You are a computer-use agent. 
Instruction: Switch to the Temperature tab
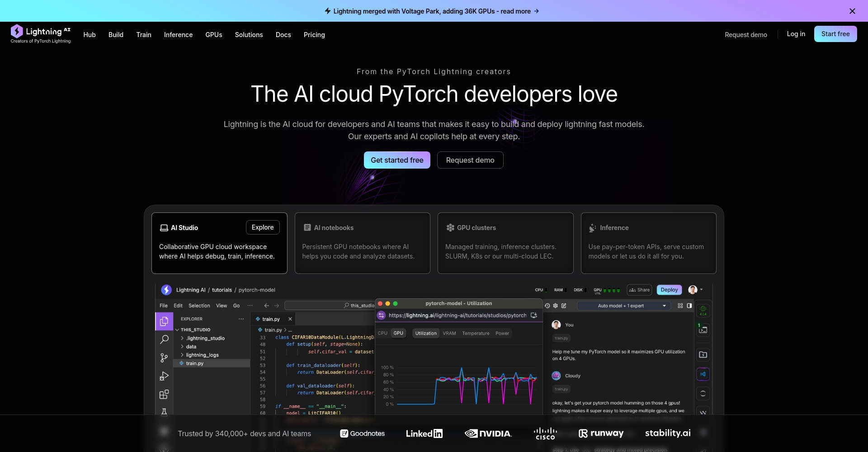476,334
